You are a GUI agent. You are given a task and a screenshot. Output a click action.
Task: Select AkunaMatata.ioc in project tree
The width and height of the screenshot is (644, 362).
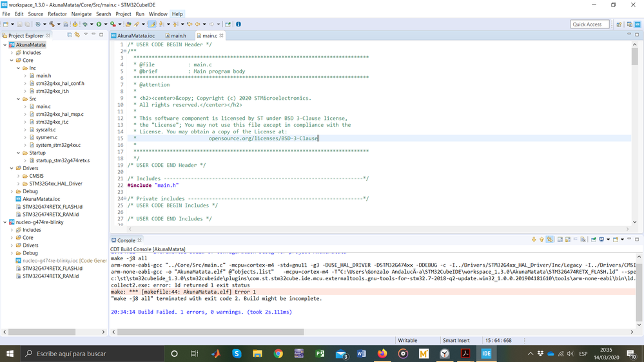[x=41, y=199]
